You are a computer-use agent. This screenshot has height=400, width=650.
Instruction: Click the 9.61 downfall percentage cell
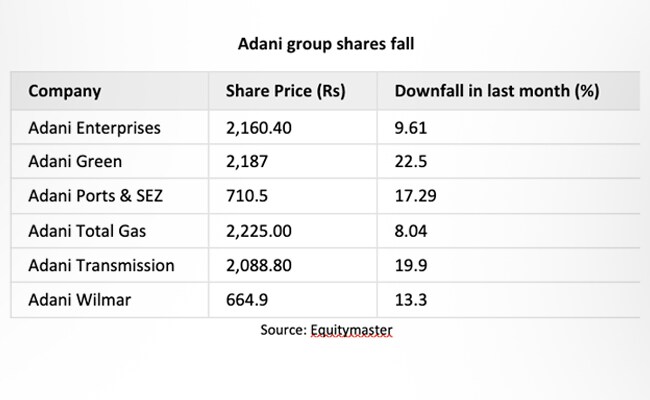(410, 128)
